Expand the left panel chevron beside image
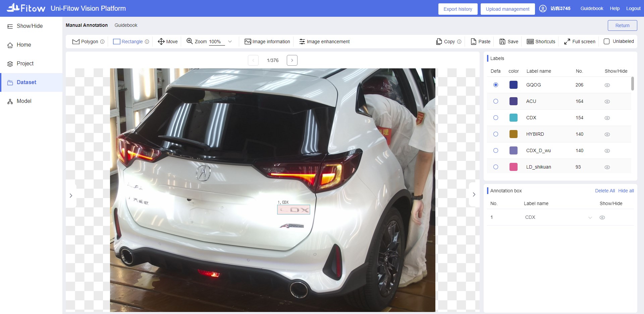 click(x=71, y=195)
